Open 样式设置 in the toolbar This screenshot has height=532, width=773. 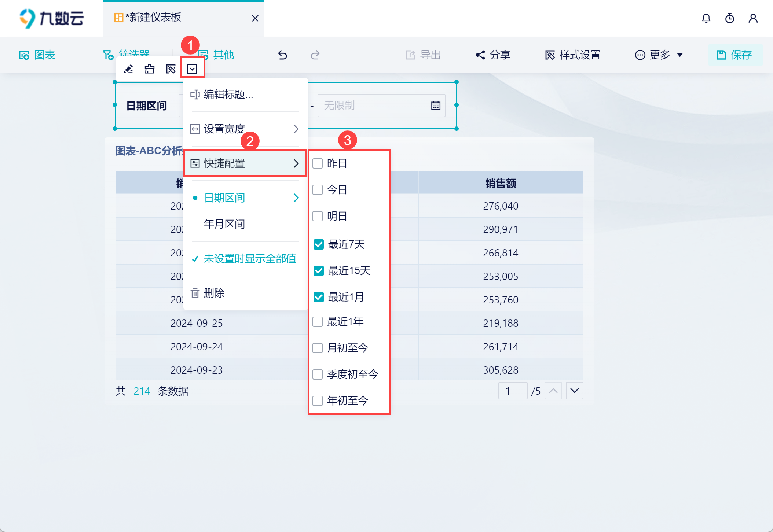point(573,55)
